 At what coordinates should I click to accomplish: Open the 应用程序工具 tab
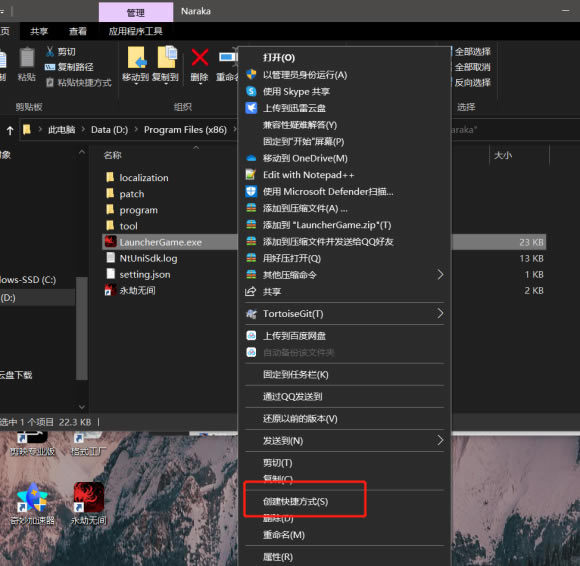tap(136, 31)
